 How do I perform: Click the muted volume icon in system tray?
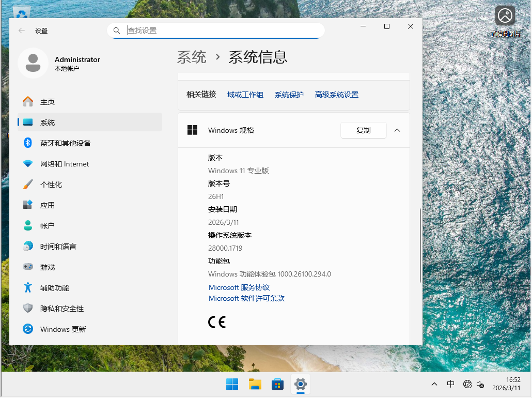[480, 385]
